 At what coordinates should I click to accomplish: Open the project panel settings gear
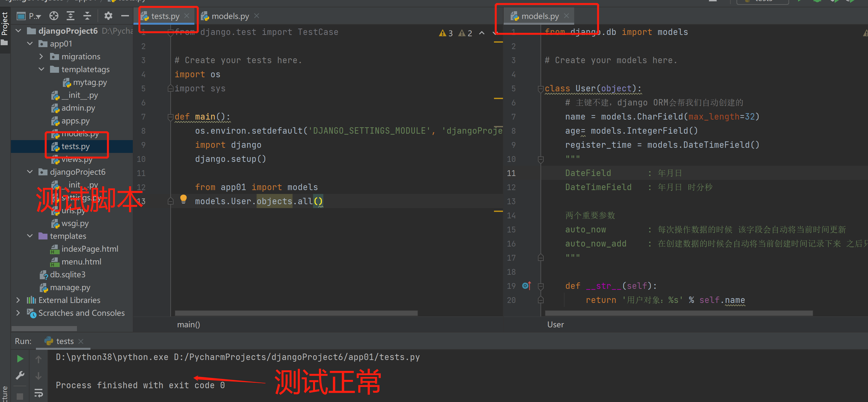click(108, 16)
